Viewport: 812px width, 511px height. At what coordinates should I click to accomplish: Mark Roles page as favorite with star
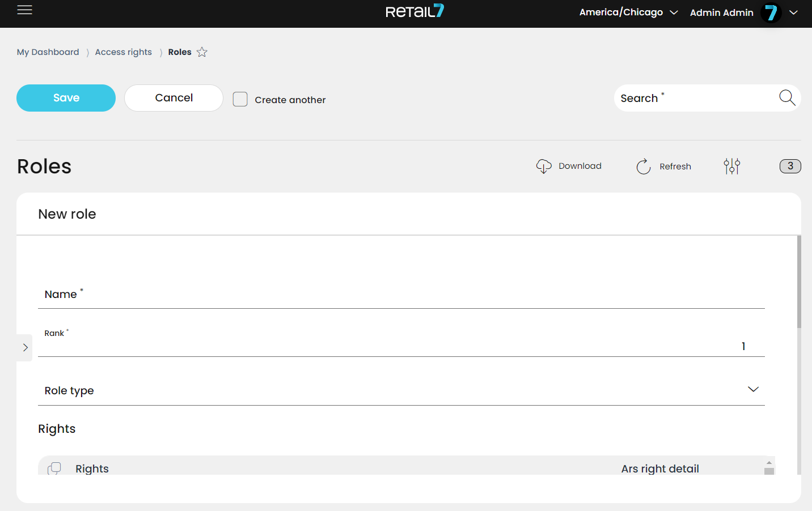(202, 52)
